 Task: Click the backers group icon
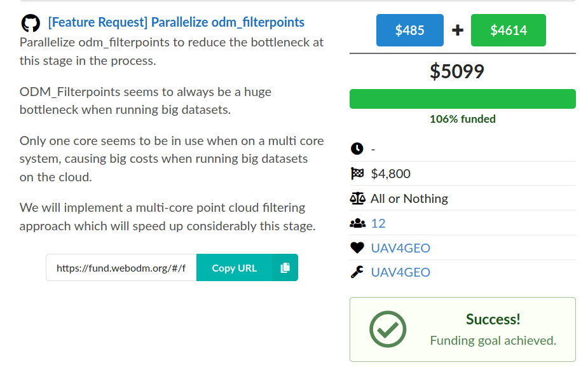(357, 223)
